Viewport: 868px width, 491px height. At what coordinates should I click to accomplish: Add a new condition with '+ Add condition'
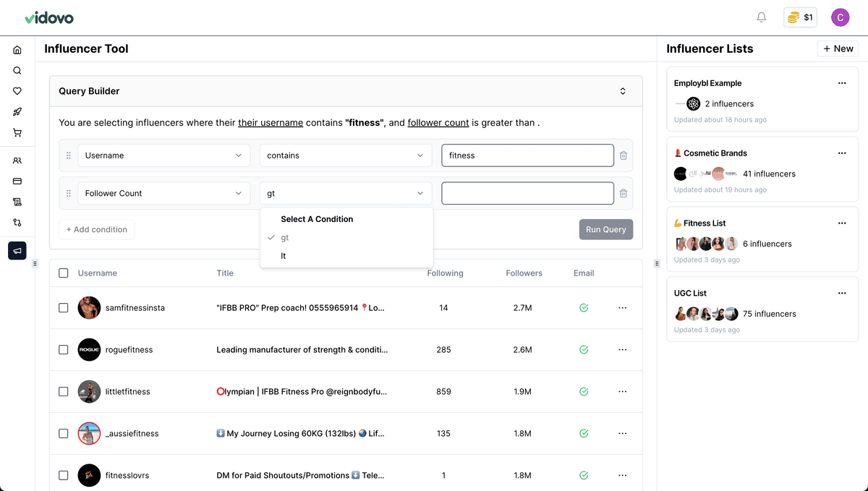[x=96, y=229]
